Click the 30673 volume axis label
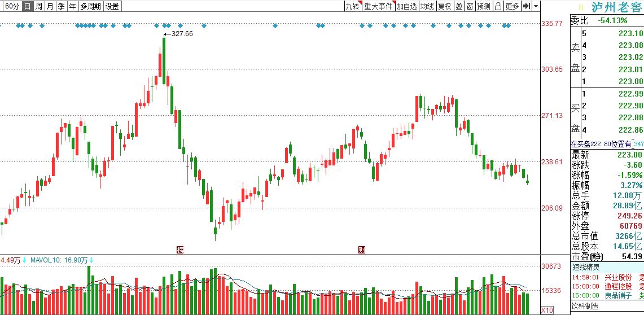This screenshot has height=315, width=644. [552, 266]
